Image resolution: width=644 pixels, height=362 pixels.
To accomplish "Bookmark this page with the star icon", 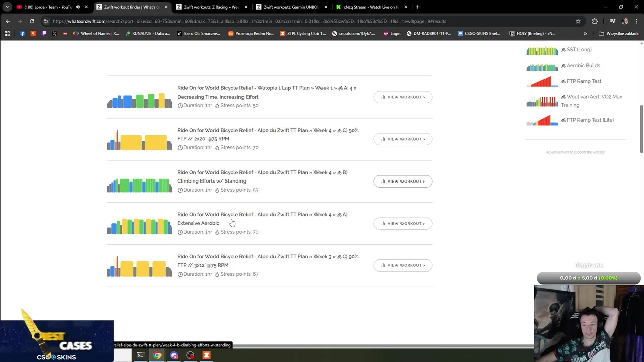I will click(x=578, y=21).
